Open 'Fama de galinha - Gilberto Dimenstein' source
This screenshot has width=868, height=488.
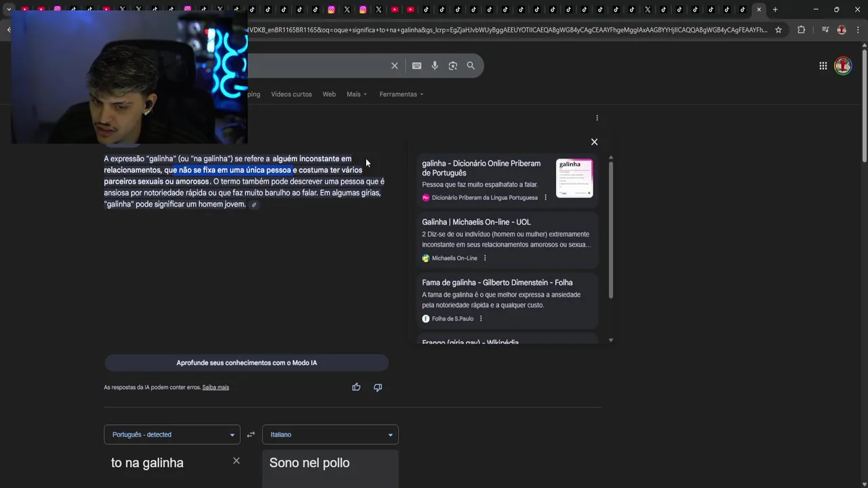point(497,283)
